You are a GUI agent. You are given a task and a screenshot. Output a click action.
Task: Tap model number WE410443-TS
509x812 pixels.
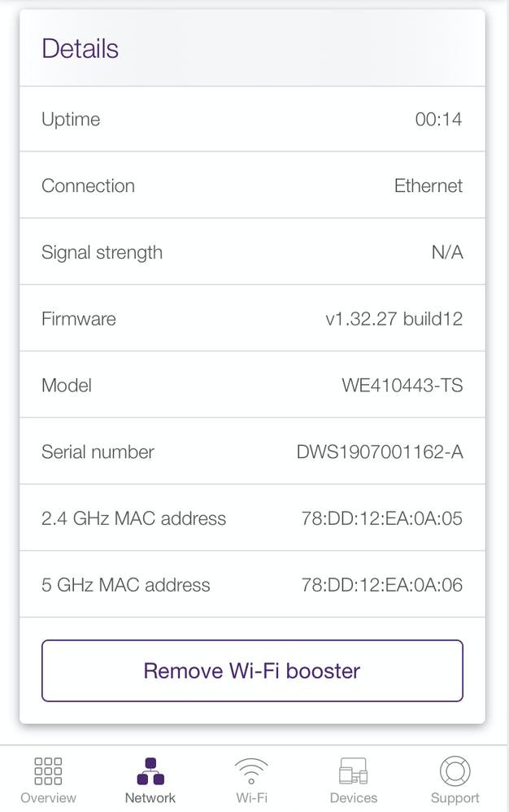point(402,386)
